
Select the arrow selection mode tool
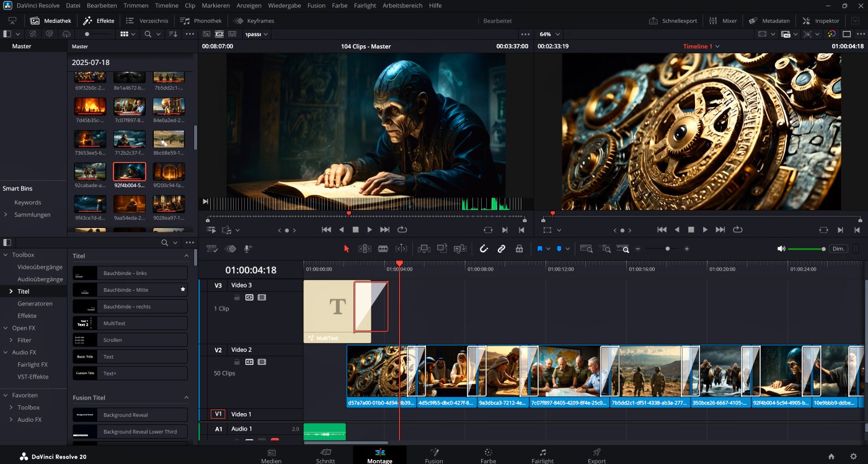pyautogui.click(x=347, y=248)
